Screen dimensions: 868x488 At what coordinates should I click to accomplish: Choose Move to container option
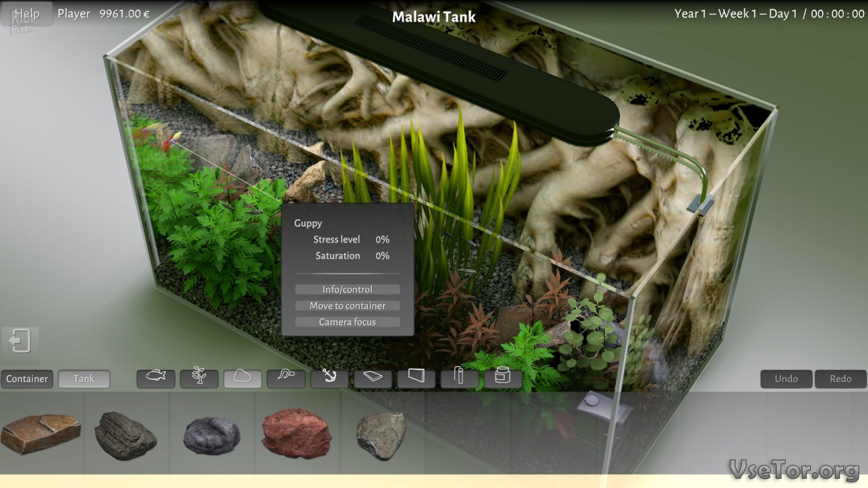pos(347,306)
